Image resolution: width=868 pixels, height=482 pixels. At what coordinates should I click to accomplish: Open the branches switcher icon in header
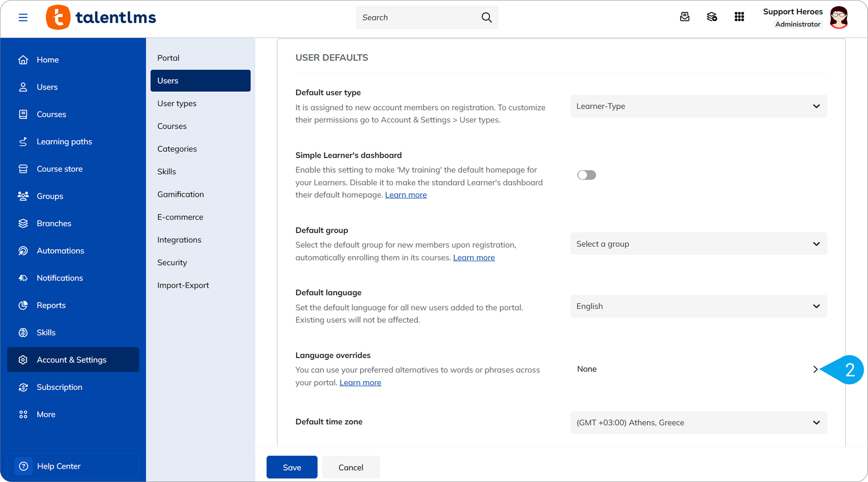[712, 17]
